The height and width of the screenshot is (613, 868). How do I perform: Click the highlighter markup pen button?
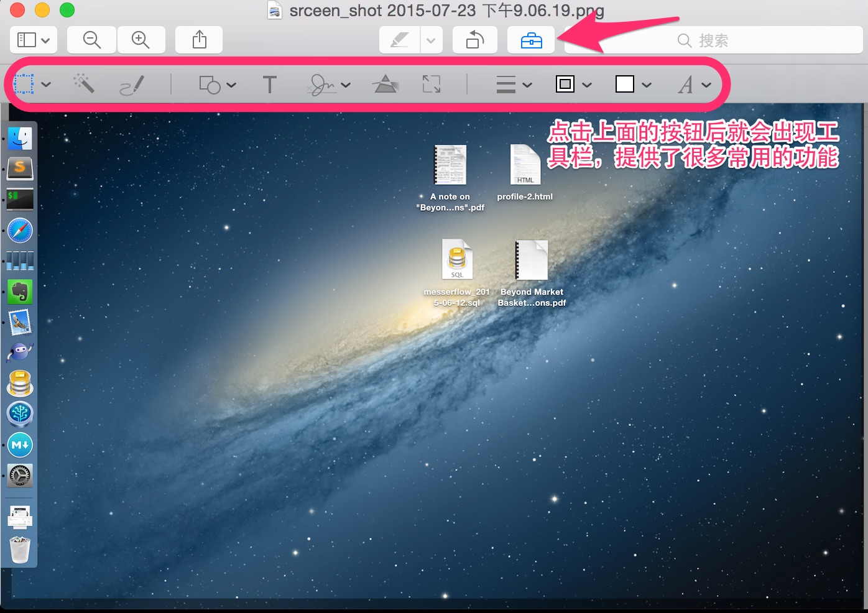pyautogui.click(x=399, y=40)
